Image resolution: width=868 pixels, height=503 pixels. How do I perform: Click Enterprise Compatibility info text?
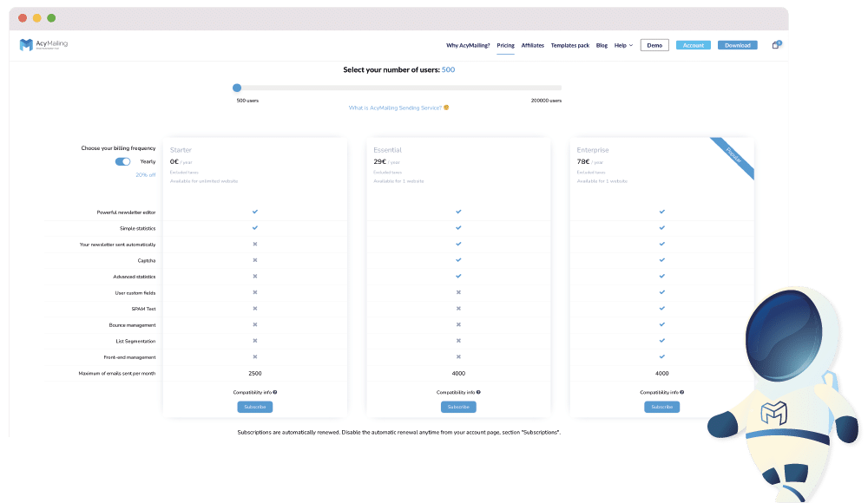click(x=660, y=392)
